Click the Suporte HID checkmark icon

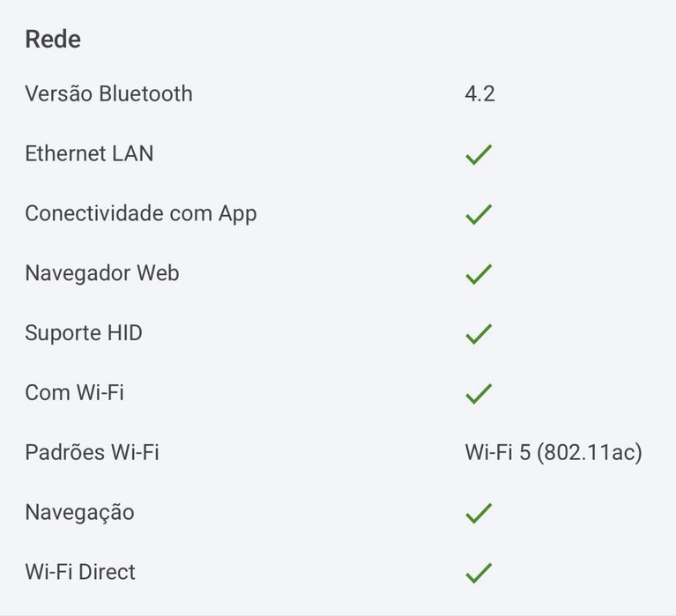pyautogui.click(x=479, y=334)
